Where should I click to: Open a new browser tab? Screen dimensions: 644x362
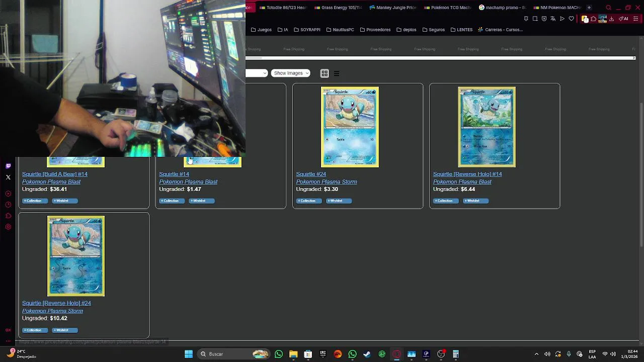click(x=589, y=8)
